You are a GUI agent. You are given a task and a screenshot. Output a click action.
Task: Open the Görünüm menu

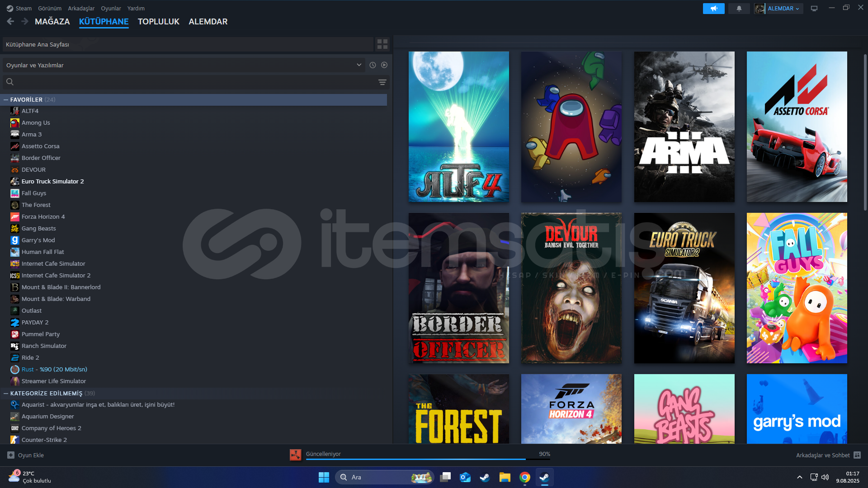[x=50, y=8]
